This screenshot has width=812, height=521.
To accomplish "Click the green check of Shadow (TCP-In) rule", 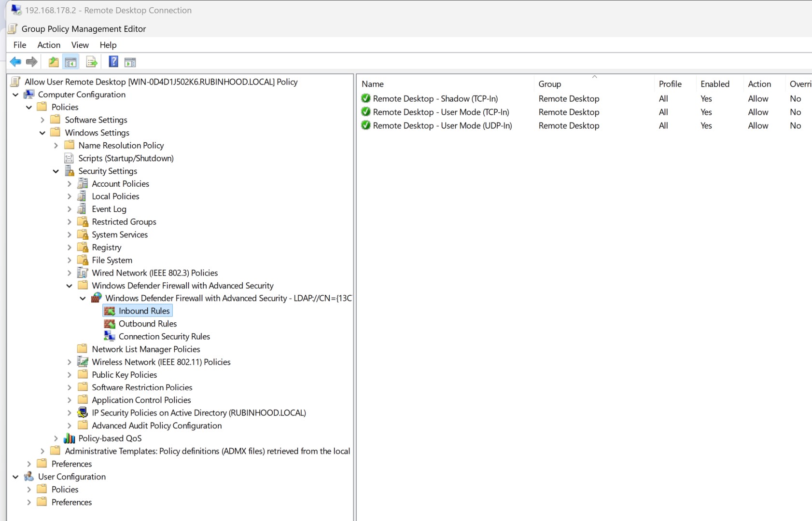I will tap(366, 98).
